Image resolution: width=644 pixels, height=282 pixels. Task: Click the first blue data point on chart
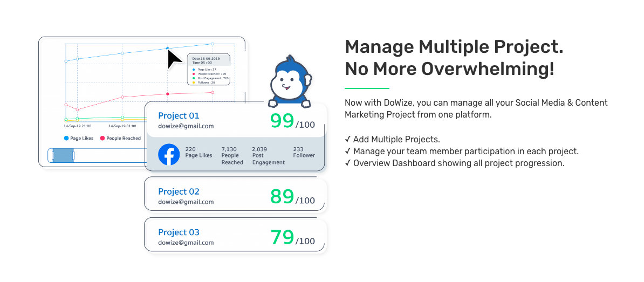[x=66, y=61]
